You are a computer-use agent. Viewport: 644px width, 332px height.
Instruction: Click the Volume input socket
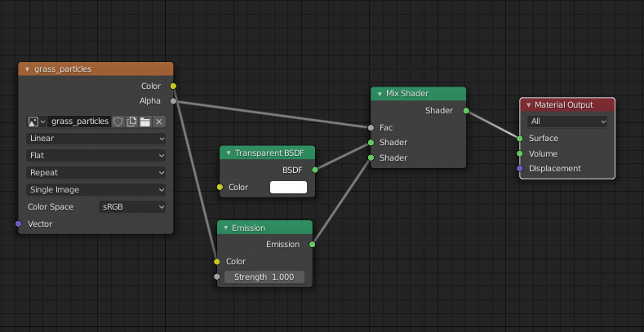pos(520,153)
